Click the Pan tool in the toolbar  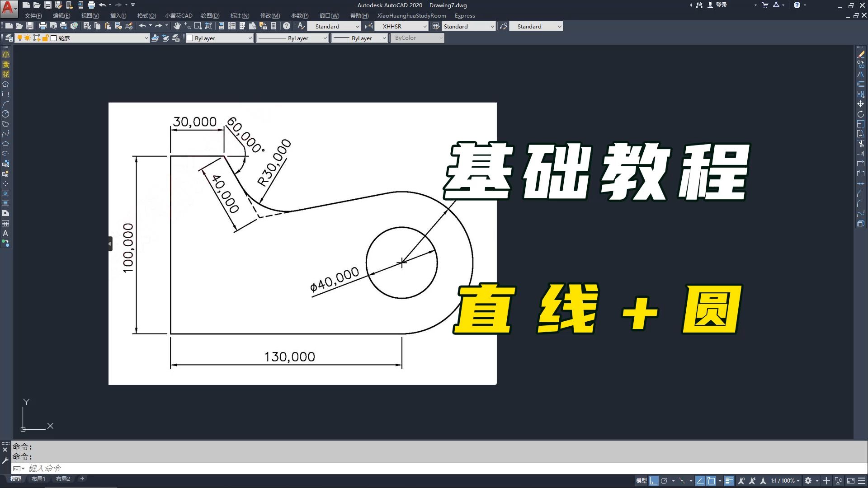coord(176,26)
